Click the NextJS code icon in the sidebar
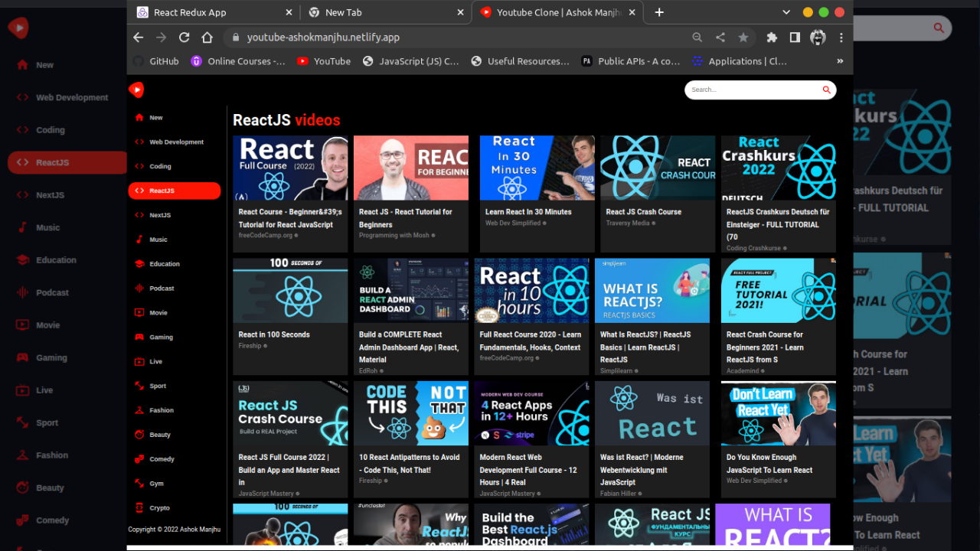Image resolution: width=980 pixels, height=551 pixels. (139, 215)
